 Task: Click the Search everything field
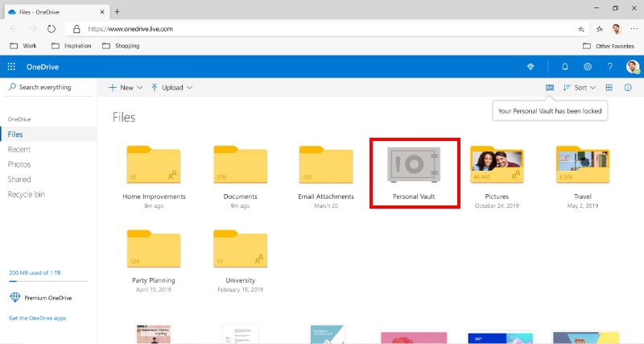[x=48, y=87]
